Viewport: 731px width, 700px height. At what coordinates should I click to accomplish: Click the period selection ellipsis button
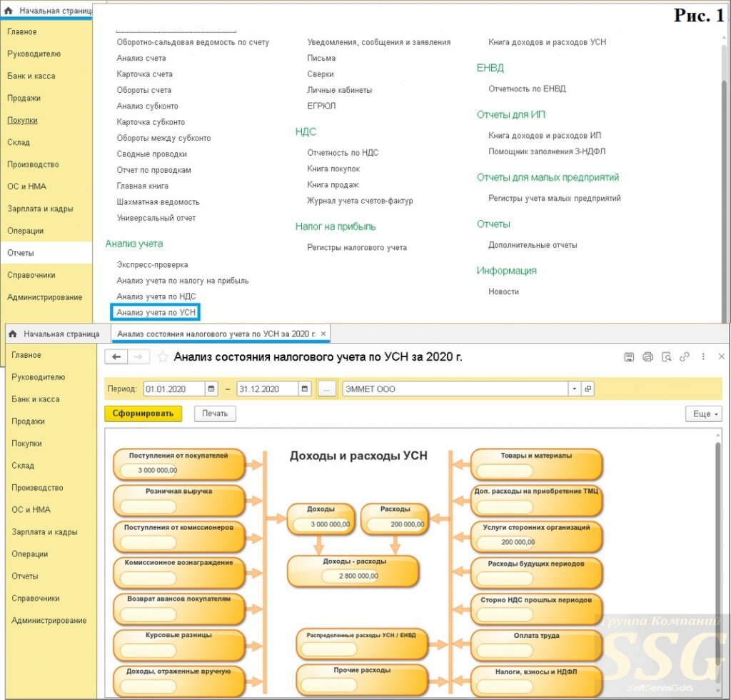327,389
